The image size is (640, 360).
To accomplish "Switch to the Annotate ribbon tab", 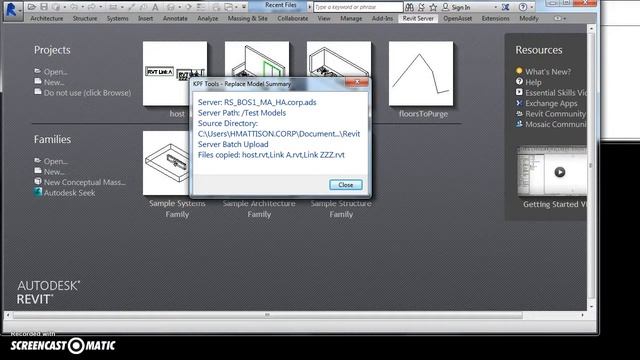I will tap(175, 18).
